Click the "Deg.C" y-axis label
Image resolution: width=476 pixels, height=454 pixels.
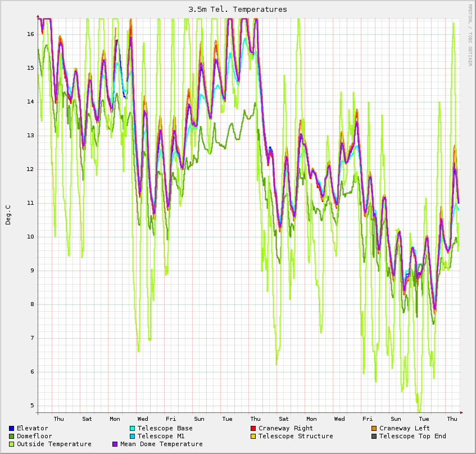[x=8, y=215]
